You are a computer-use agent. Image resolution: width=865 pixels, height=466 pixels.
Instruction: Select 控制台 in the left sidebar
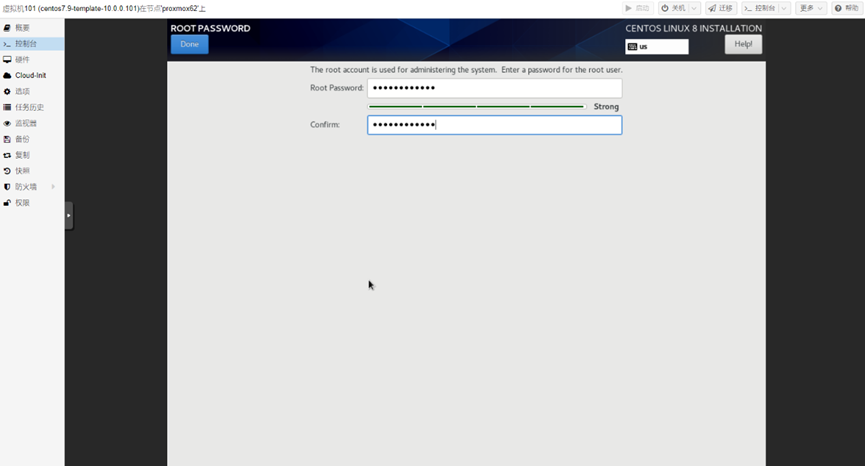tap(32, 44)
